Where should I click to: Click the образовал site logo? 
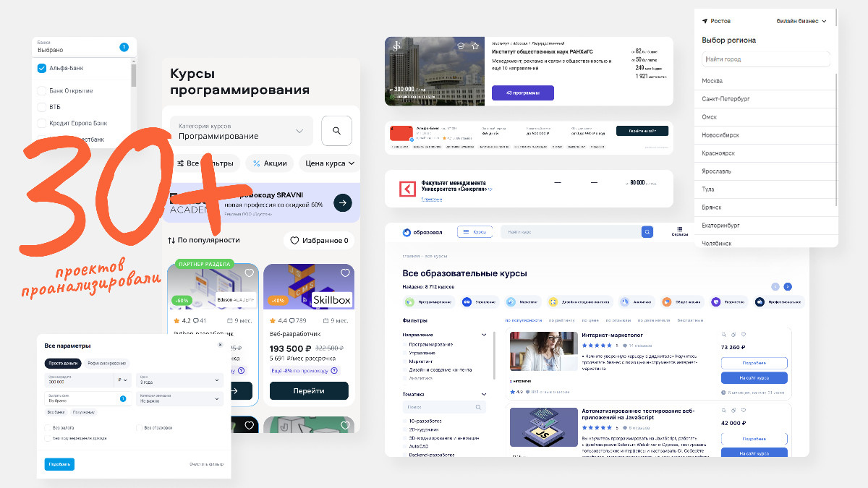pyautogui.click(x=422, y=232)
